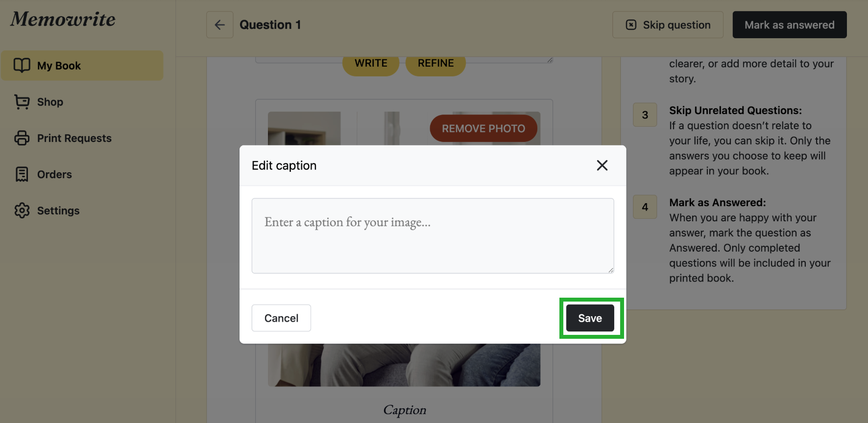
Task: Close the Edit caption dialog
Action: point(602,165)
